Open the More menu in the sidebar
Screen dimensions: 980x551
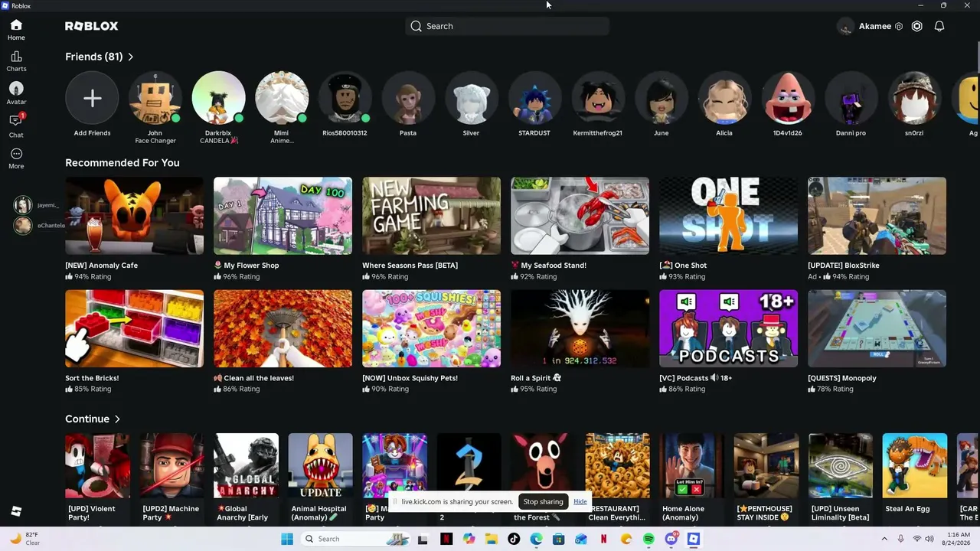click(16, 158)
